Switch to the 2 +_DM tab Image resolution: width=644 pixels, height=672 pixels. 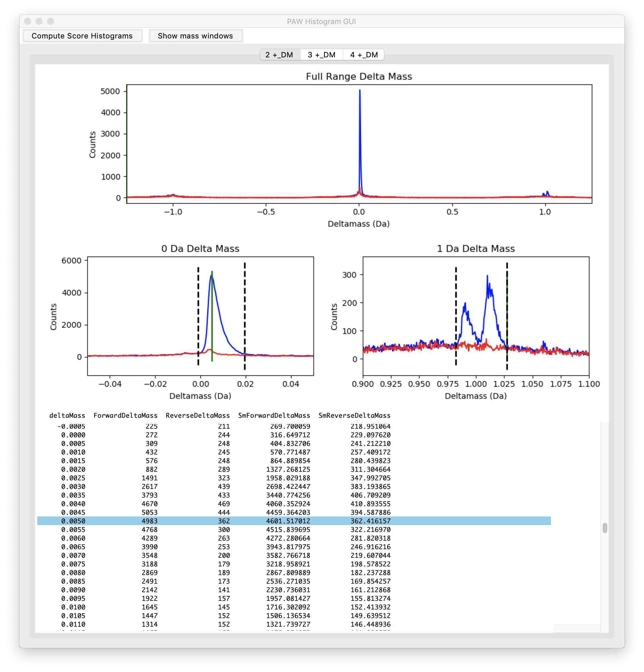[x=279, y=55]
